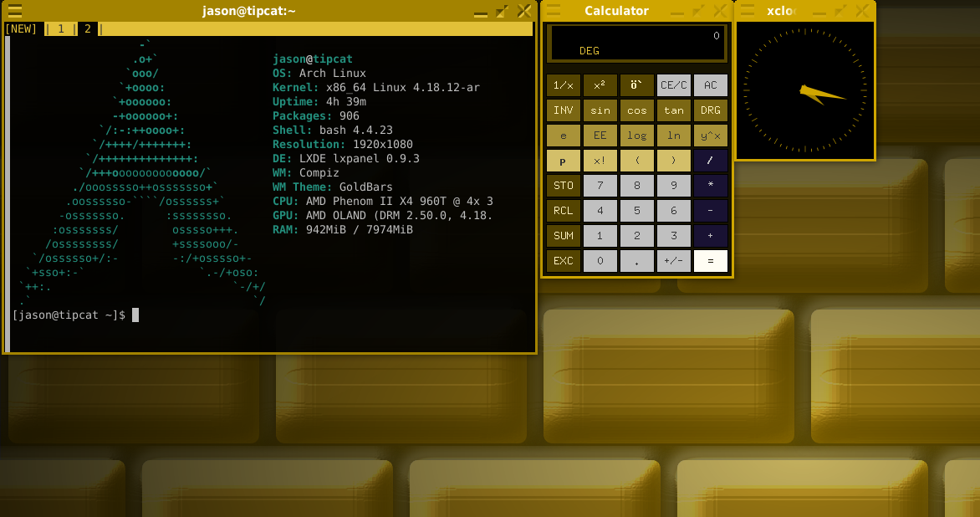
Task: Click the xclock analog clock face
Action: click(805, 90)
